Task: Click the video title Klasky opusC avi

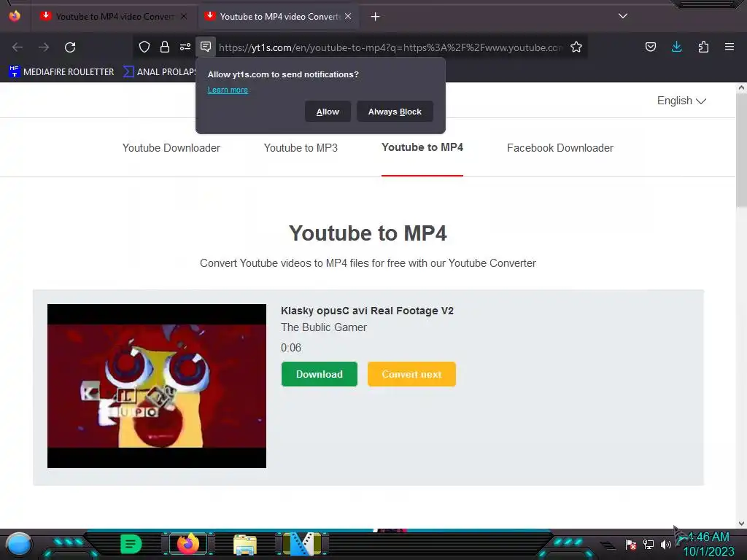Action: 367,311
